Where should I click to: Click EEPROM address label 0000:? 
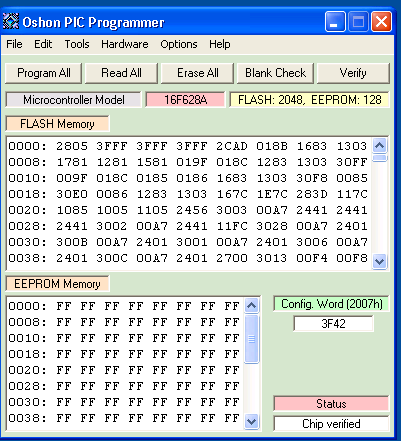27,306
